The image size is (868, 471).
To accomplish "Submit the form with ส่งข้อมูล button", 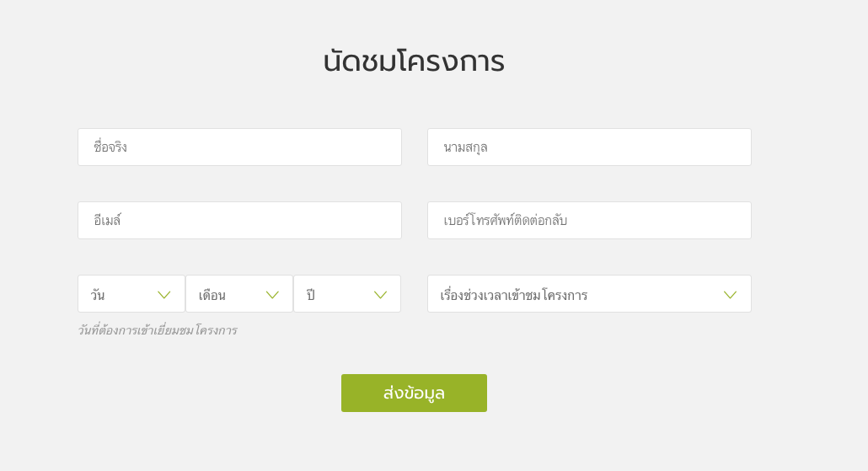I will click(x=414, y=393).
